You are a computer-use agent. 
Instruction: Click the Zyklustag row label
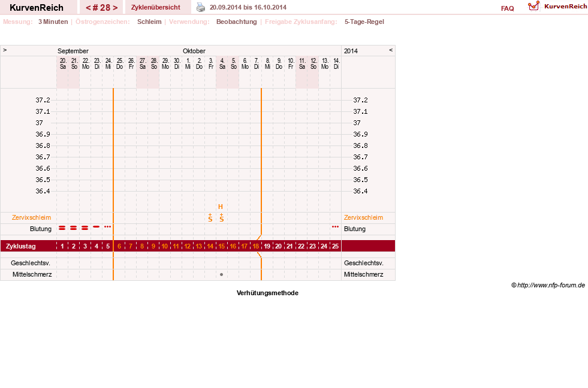coord(20,246)
